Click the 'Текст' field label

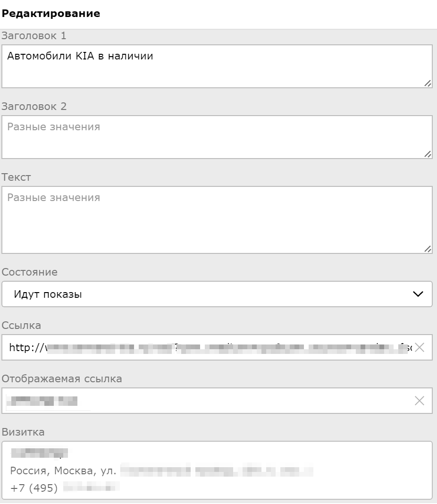point(17,177)
